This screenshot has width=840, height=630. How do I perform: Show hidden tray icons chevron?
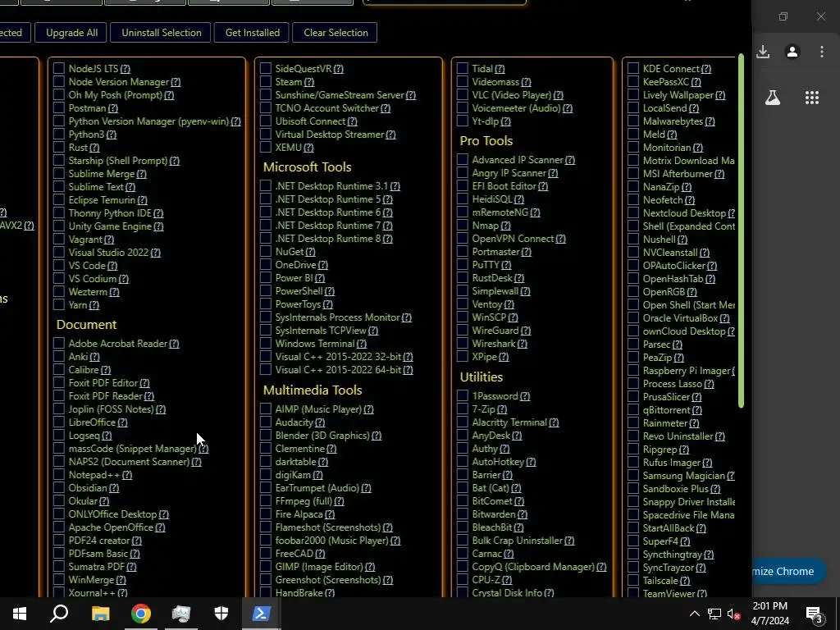click(x=694, y=614)
